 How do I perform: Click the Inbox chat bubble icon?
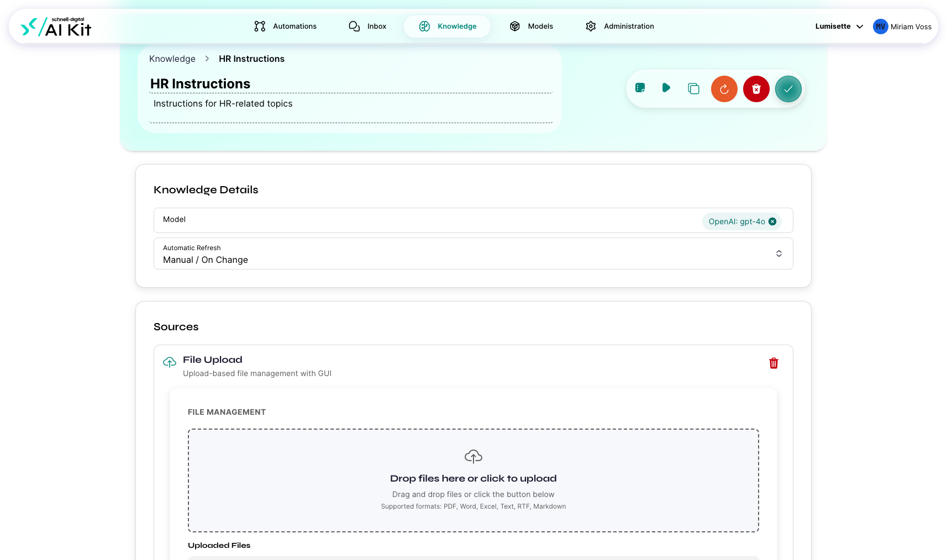354,26
